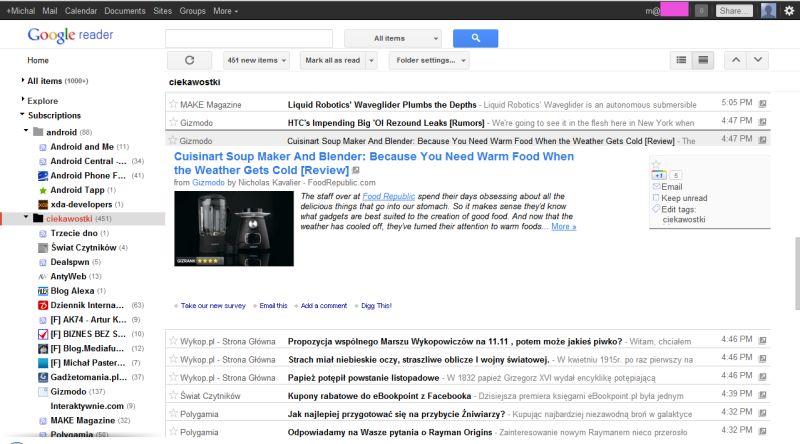Viewport: 800px width, 444px height.
Task: Open BIZNES BEZ S... feed icon
Action: [x=43, y=334]
